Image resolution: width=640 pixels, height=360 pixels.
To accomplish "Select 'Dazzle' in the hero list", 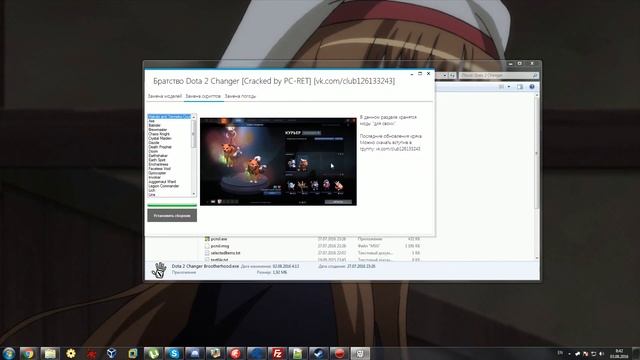I will [154, 142].
